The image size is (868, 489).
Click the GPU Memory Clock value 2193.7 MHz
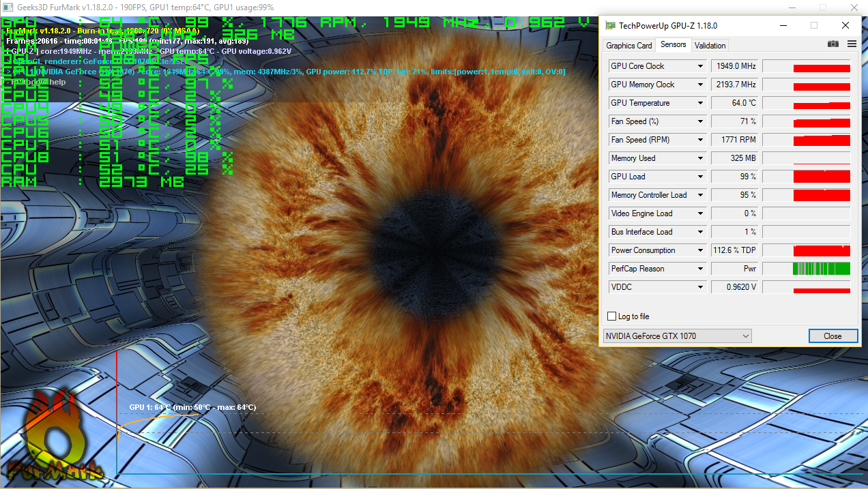[x=735, y=85]
